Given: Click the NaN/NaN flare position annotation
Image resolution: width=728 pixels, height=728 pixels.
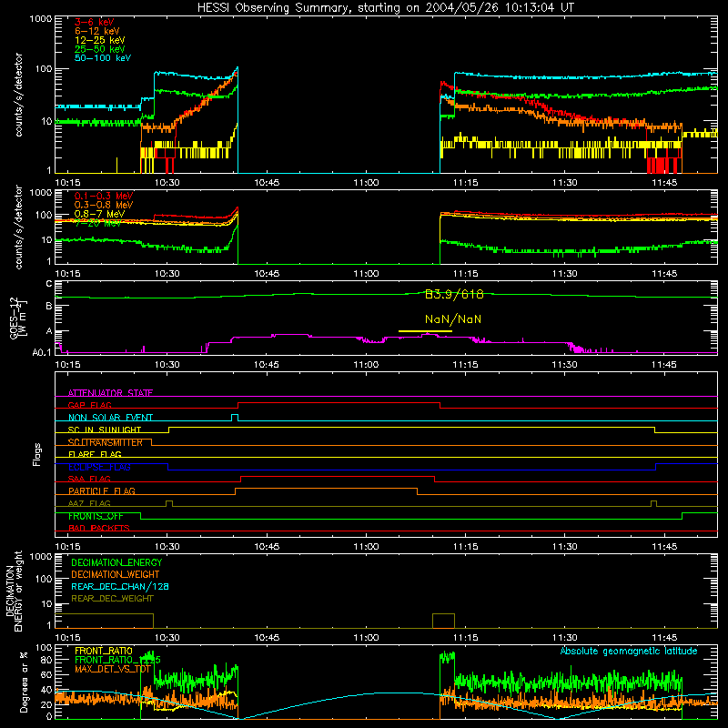Looking at the screenshot, I should point(453,319).
